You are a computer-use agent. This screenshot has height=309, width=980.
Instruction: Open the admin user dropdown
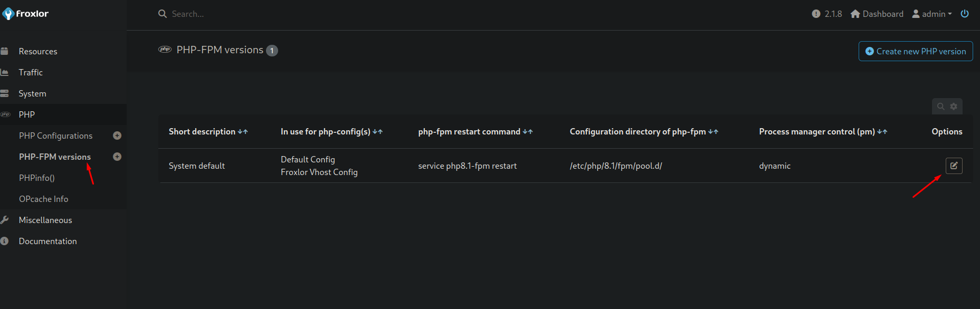click(x=932, y=14)
